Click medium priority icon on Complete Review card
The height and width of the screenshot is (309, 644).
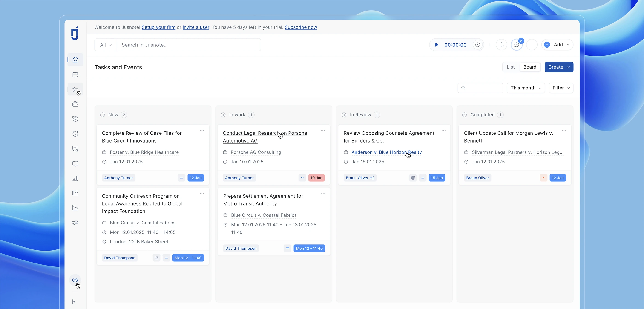(x=181, y=178)
